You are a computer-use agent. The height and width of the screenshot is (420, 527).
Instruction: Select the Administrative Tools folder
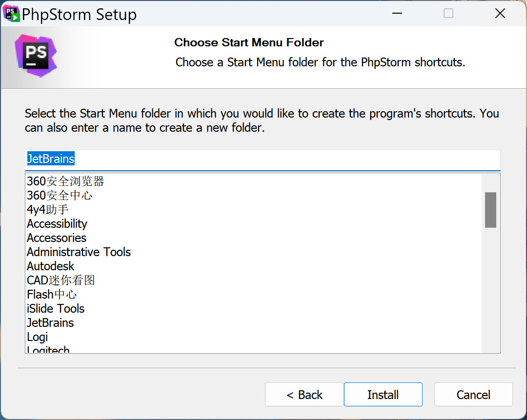coord(79,252)
